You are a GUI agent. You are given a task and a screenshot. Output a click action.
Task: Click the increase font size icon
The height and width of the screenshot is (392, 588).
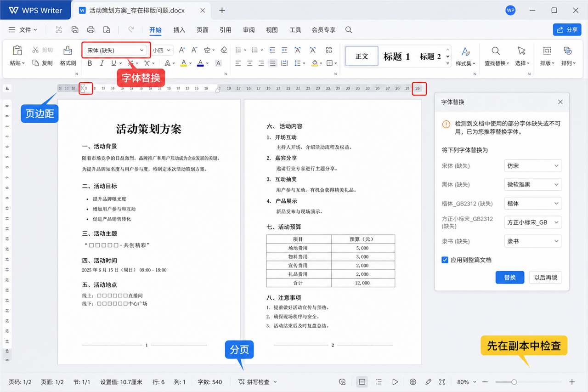[182, 50]
